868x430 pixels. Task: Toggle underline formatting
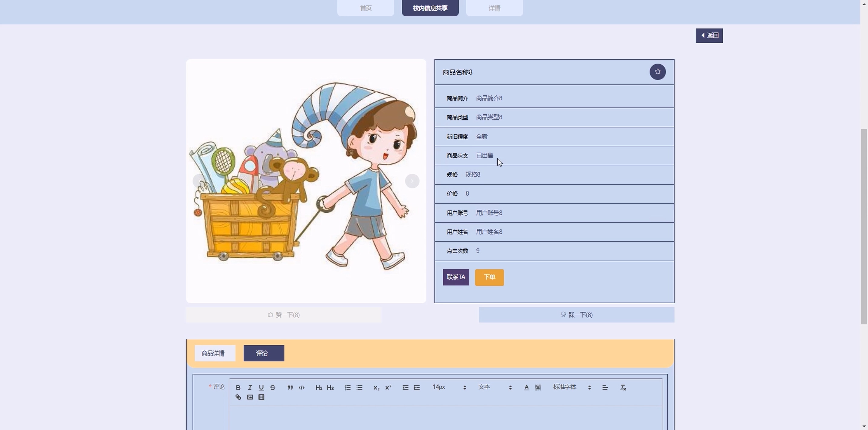point(261,388)
